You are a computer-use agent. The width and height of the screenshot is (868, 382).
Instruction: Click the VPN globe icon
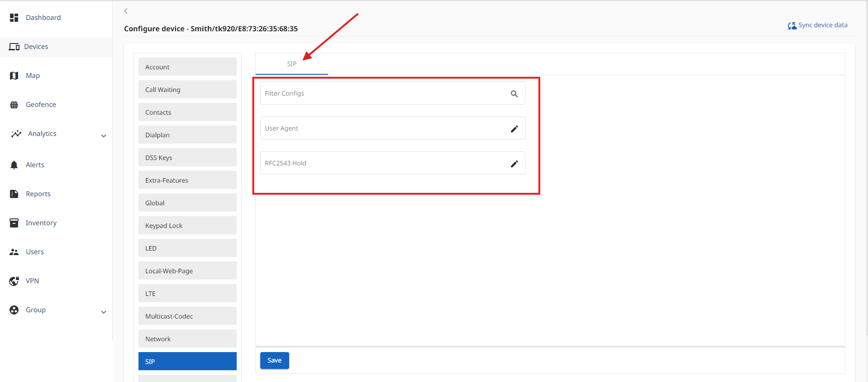pyautogui.click(x=14, y=281)
